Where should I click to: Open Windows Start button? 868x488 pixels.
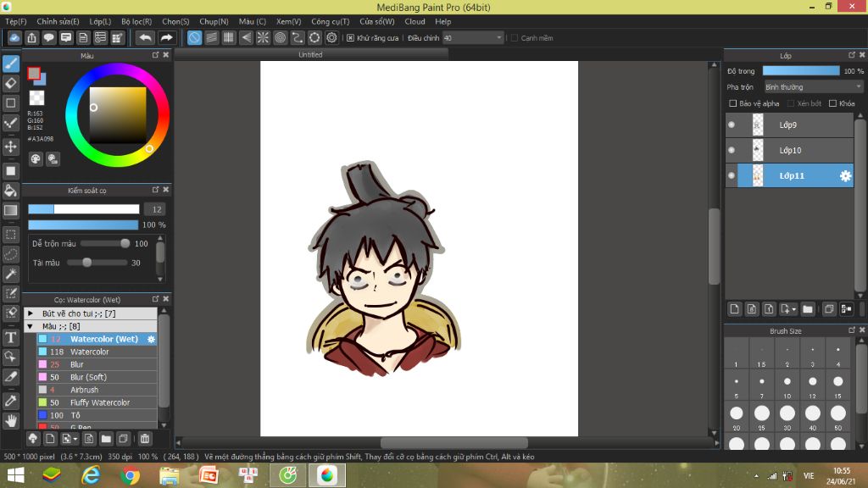pos(15,475)
